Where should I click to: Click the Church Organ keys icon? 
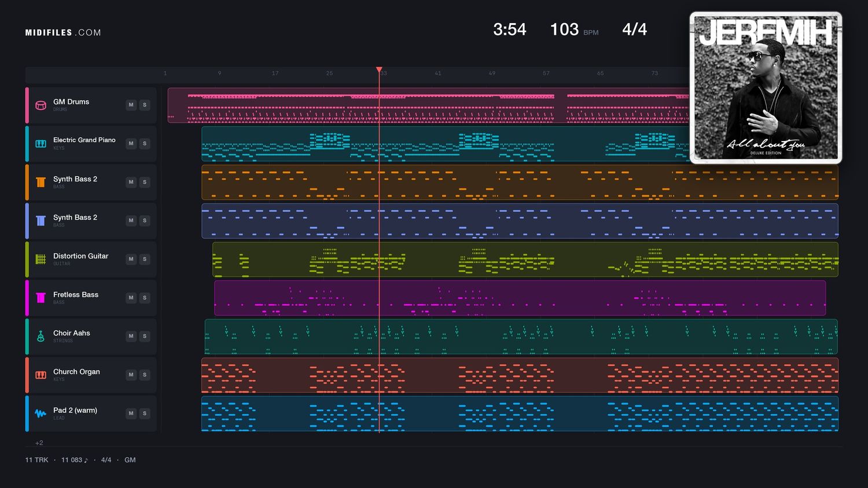[41, 375]
